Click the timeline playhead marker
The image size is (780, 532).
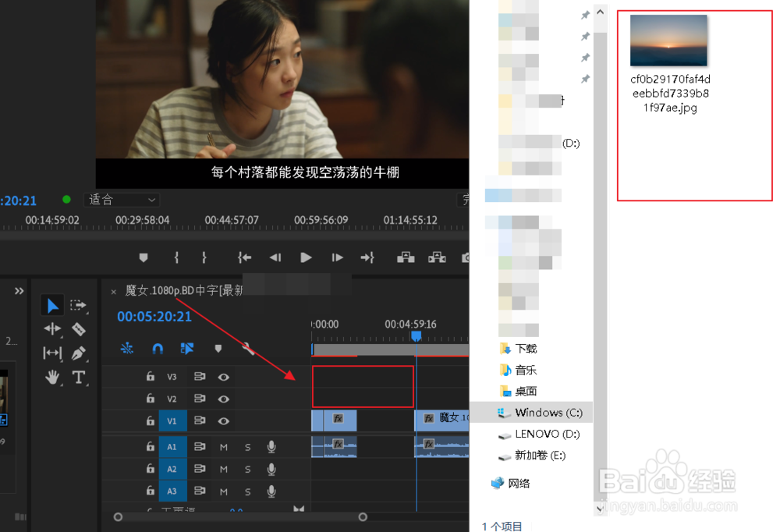tap(417, 336)
